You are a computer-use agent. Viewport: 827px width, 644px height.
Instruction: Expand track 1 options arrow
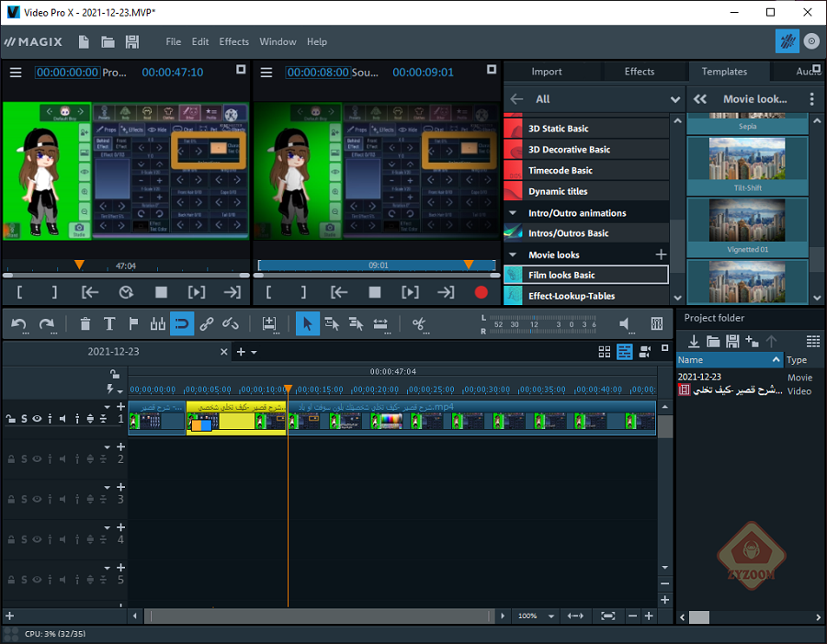click(x=108, y=407)
